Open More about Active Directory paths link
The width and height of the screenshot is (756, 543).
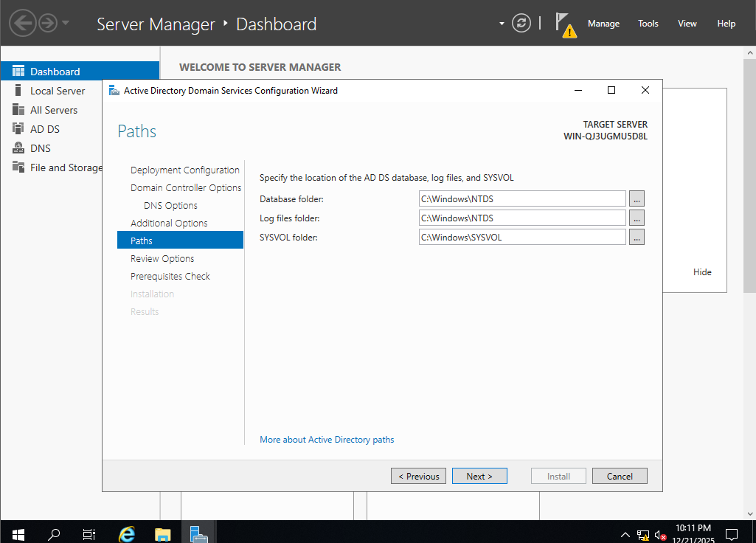click(327, 439)
